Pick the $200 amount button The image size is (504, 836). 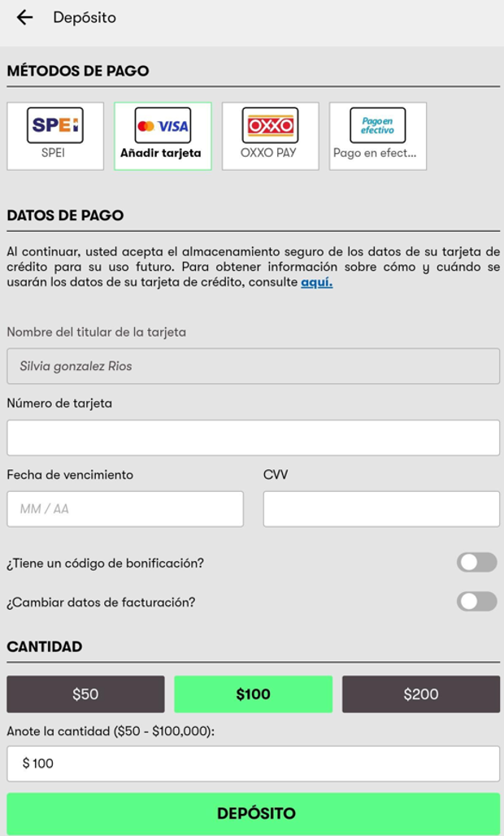point(420,694)
